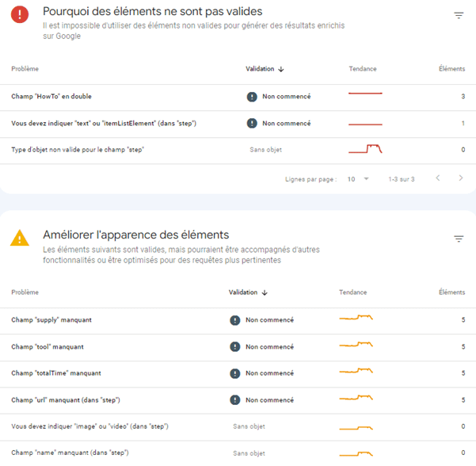Click trend sparkline for Type d'objet non valide
The height and width of the screenshot is (466, 476).
point(365,149)
